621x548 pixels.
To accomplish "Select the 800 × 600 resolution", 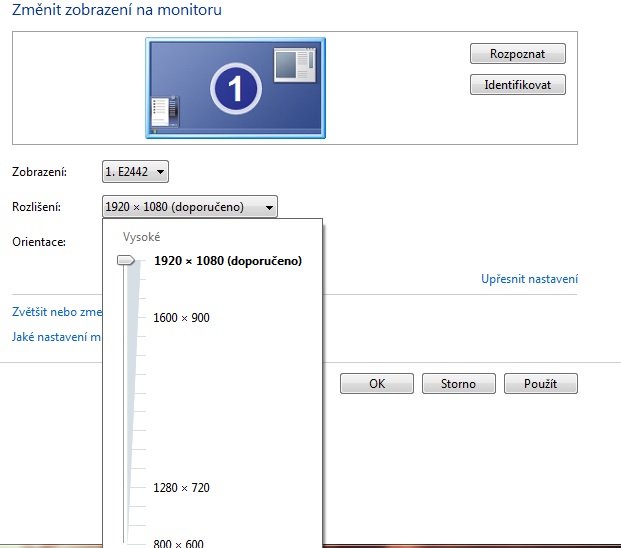I will pos(178,543).
